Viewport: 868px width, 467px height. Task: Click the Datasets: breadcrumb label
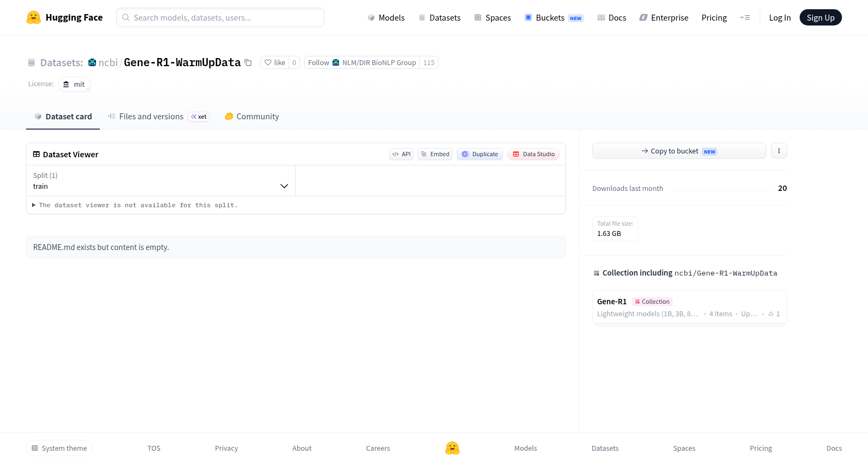click(x=61, y=62)
